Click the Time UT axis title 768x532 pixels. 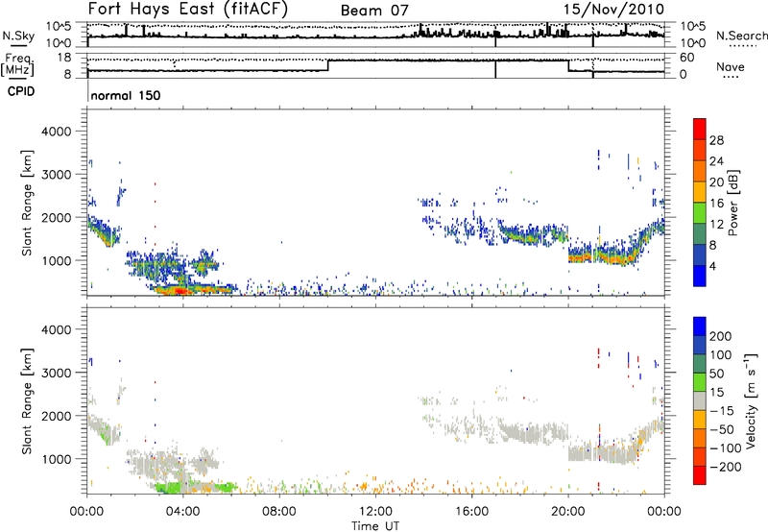coord(375,525)
